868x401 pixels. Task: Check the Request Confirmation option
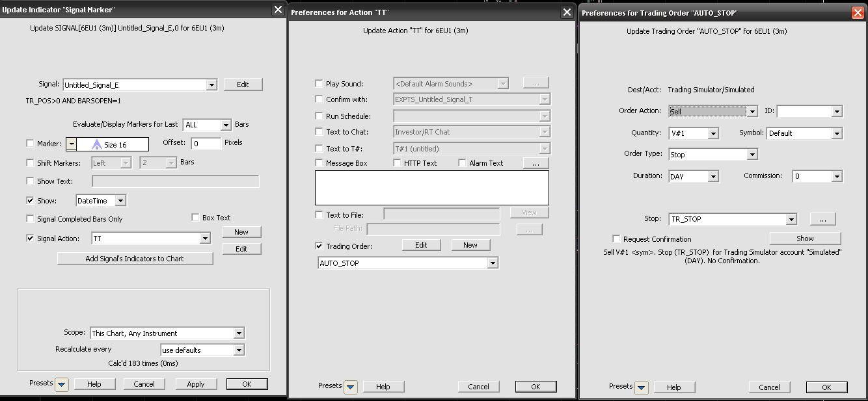point(616,239)
